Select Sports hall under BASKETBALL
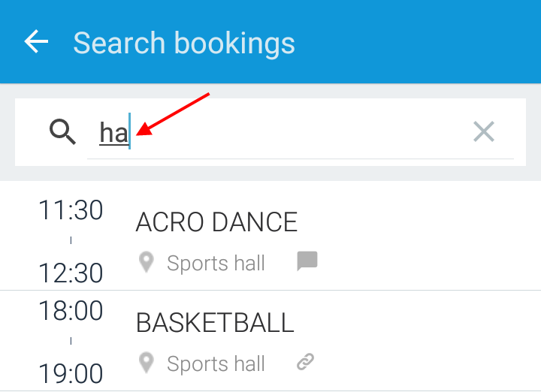This screenshot has height=392, width=541. coord(216,364)
